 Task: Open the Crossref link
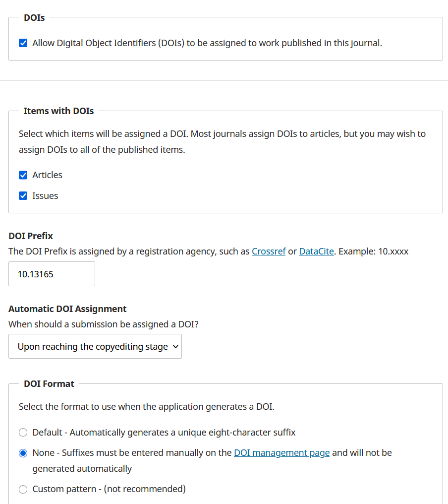click(x=269, y=252)
